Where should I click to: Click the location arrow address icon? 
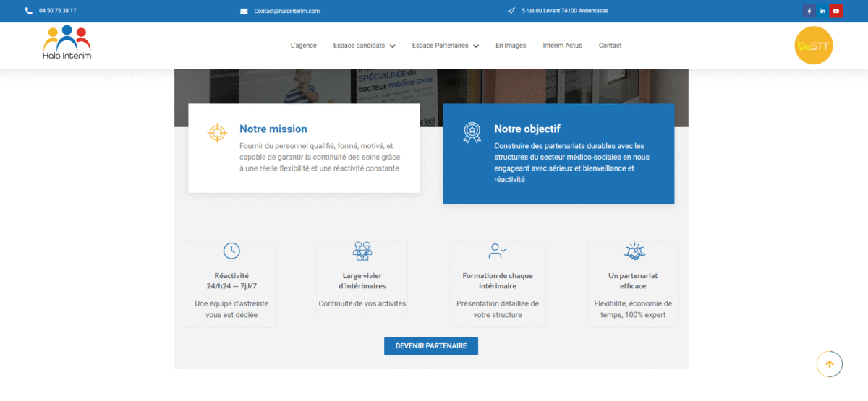[x=511, y=11]
